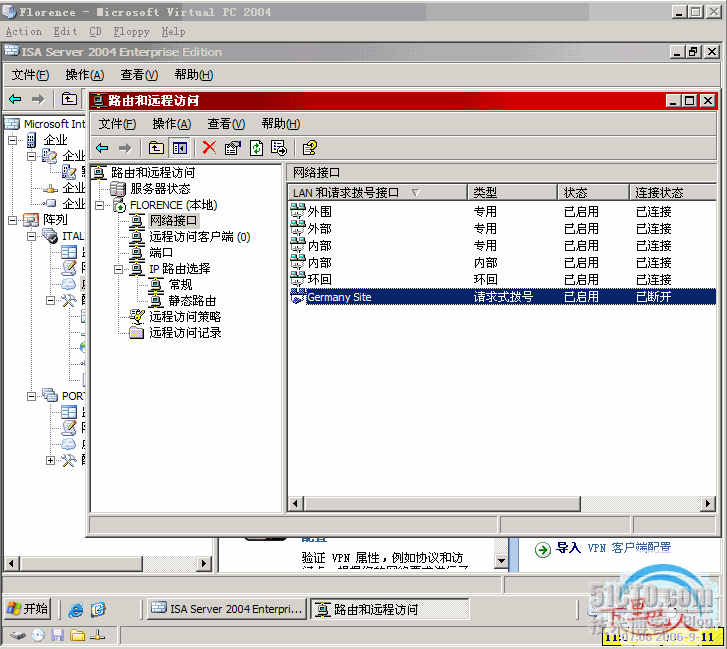Click the forward arrow in the ISA Server toolbar
727x649 pixels.
pyautogui.click(x=38, y=99)
